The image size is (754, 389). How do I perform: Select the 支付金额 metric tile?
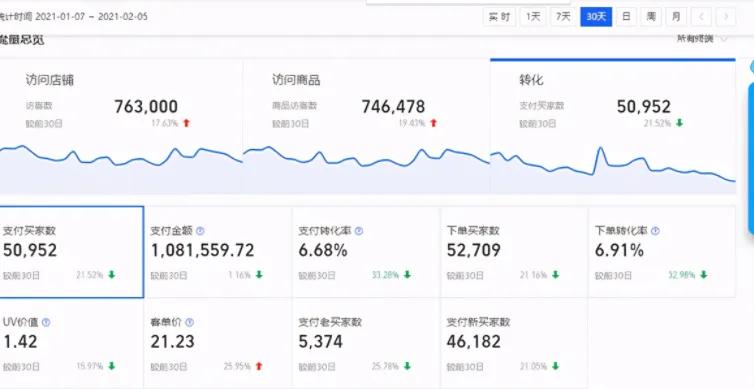tap(218, 252)
